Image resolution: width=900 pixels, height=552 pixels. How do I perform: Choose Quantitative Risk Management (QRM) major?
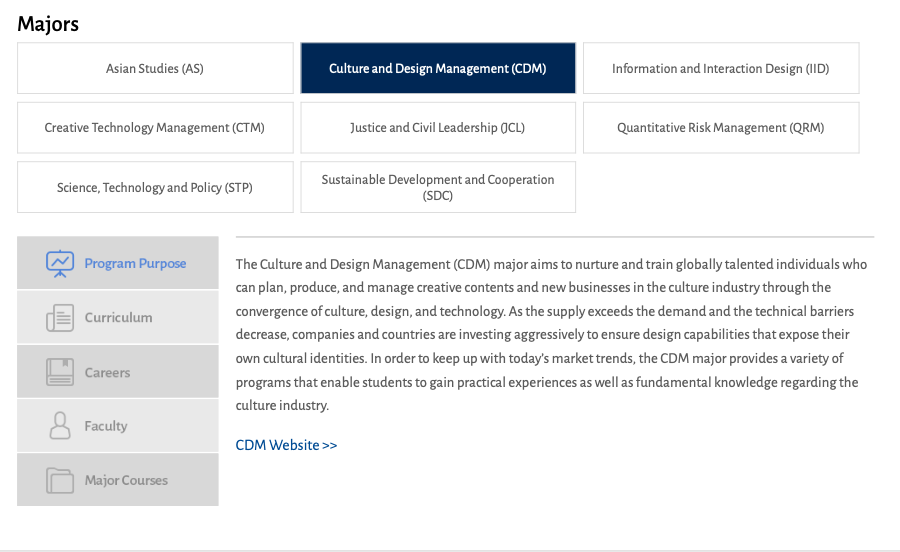pyautogui.click(x=720, y=128)
